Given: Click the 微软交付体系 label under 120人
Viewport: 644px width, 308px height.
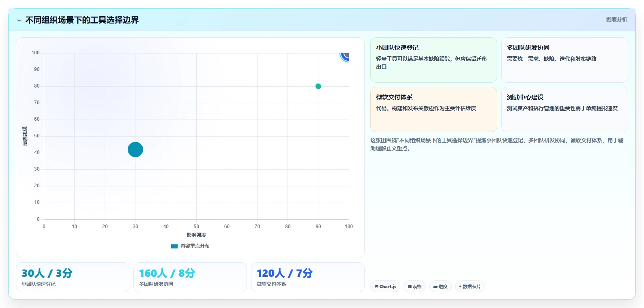Looking at the screenshot, I should tap(271, 284).
